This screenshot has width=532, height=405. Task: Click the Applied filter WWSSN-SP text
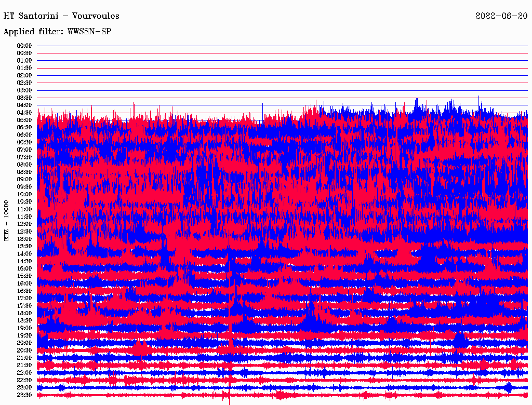[x=57, y=32]
